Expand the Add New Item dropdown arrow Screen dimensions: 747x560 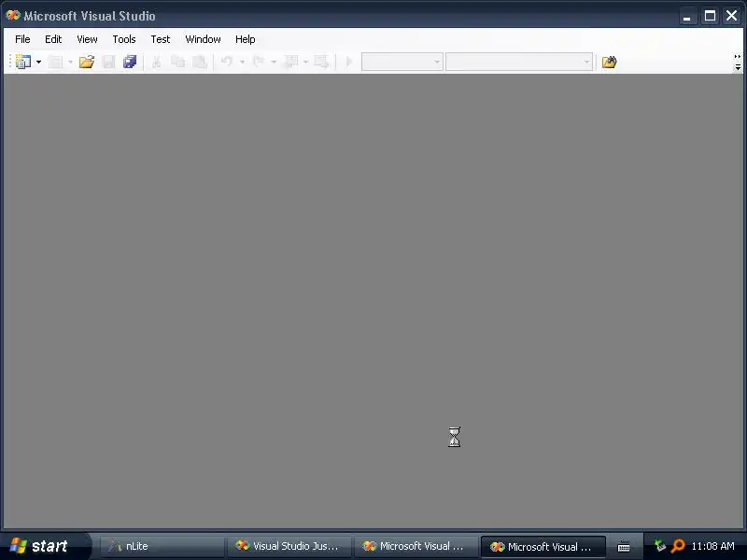[x=70, y=62]
